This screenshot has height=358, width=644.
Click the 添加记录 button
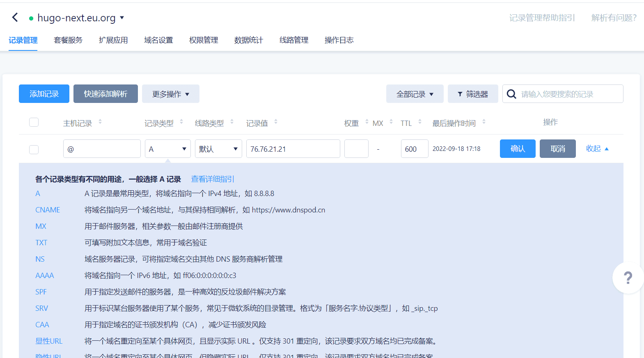coord(44,94)
